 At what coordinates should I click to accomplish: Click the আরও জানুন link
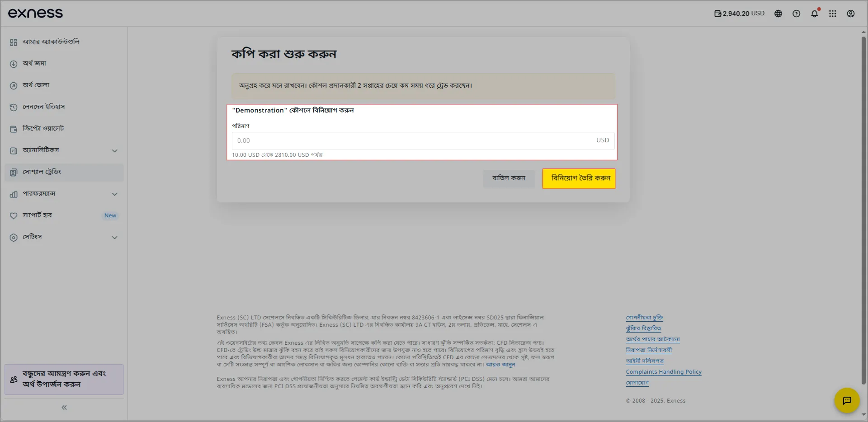tap(500, 365)
